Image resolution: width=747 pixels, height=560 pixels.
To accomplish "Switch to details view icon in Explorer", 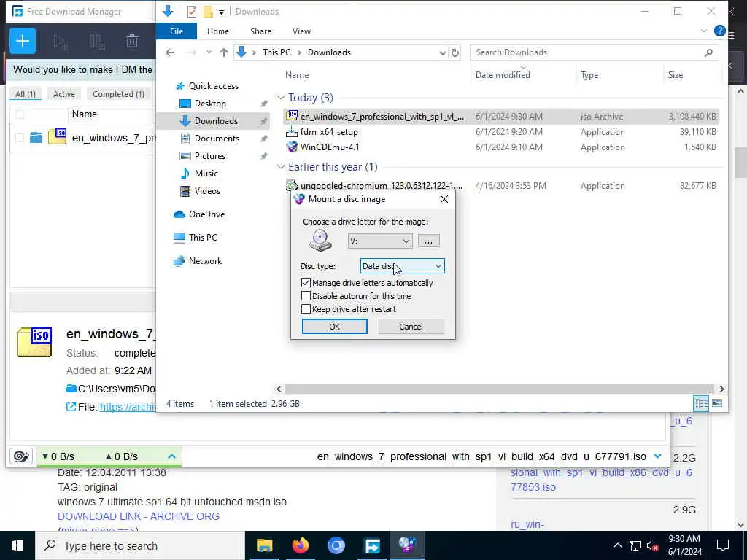I will pos(701,403).
